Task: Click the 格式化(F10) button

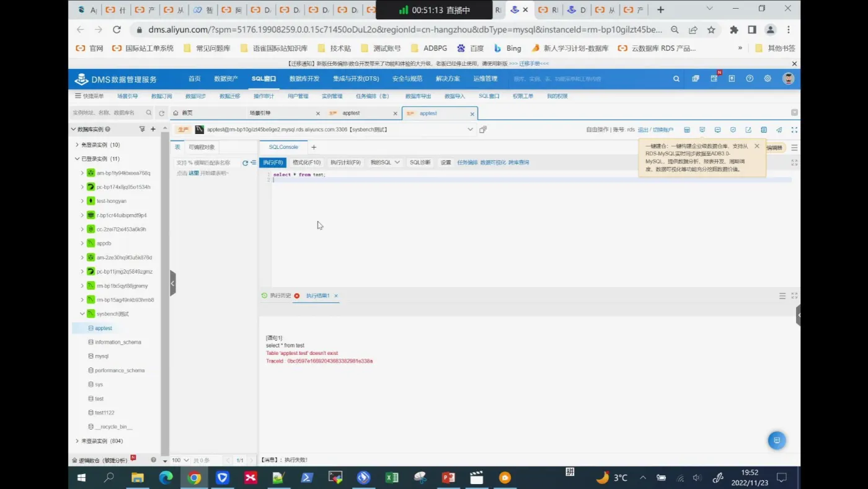Action: pos(307,163)
